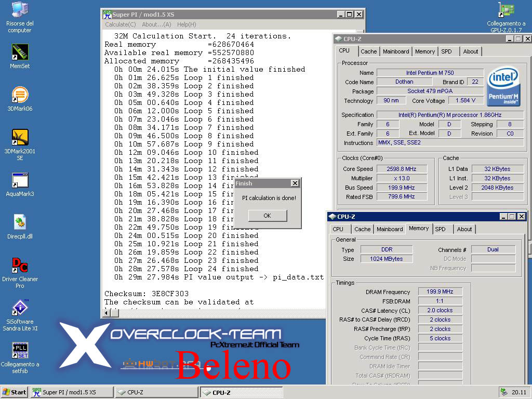Click Rated FSB value 799.6 MHz

tap(402, 196)
